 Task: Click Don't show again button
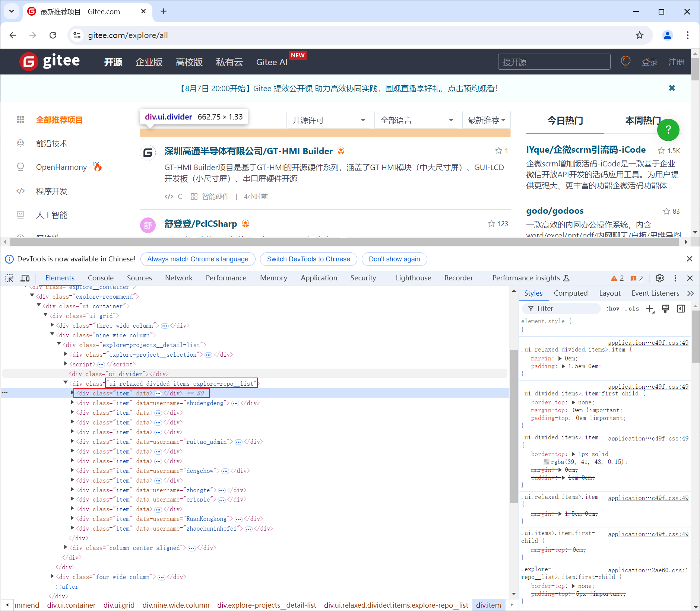click(395, 259)
